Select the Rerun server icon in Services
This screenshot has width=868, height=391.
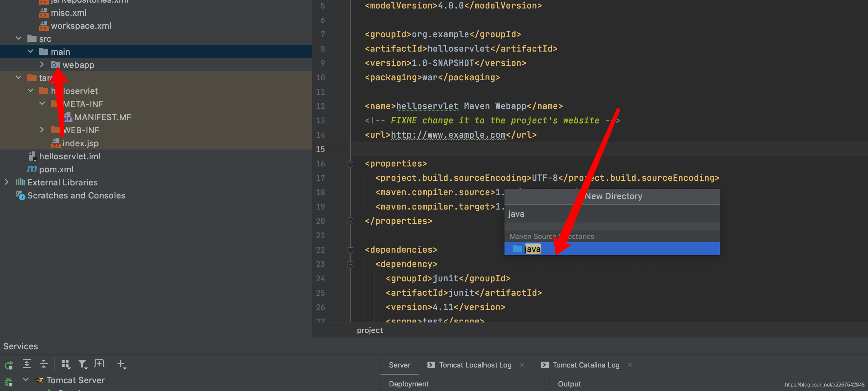tap(8, 364)
